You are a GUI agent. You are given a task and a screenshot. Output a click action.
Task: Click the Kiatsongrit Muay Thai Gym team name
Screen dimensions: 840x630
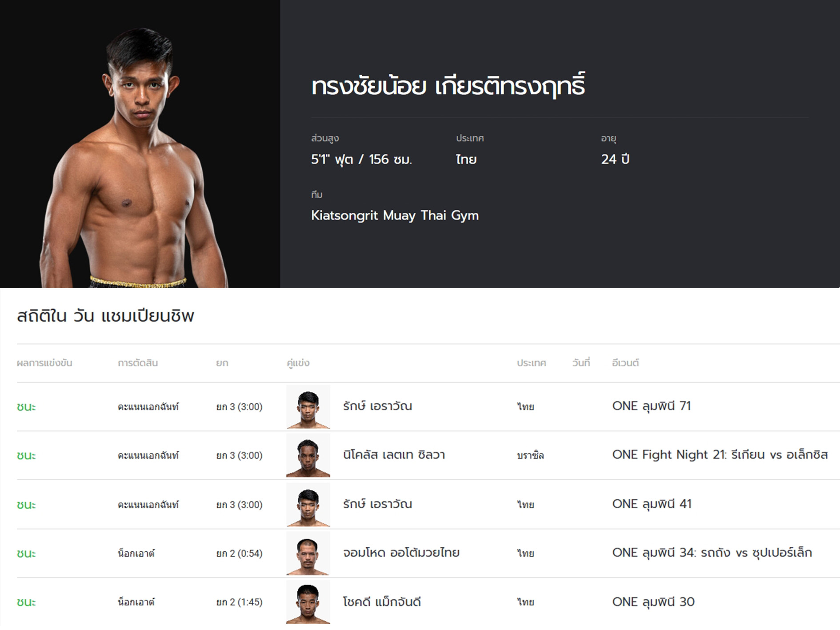[x=395, y=216]
